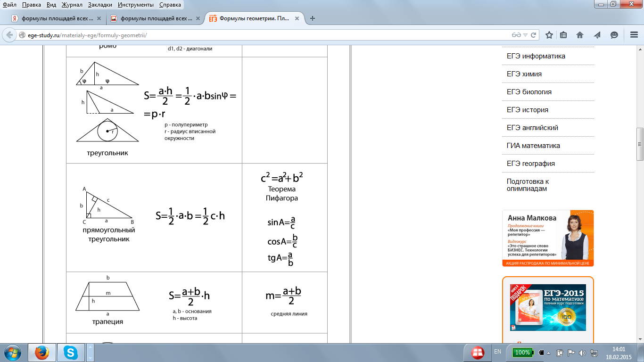
Task: Open Action Center flag icon
Action: point(571,352)
